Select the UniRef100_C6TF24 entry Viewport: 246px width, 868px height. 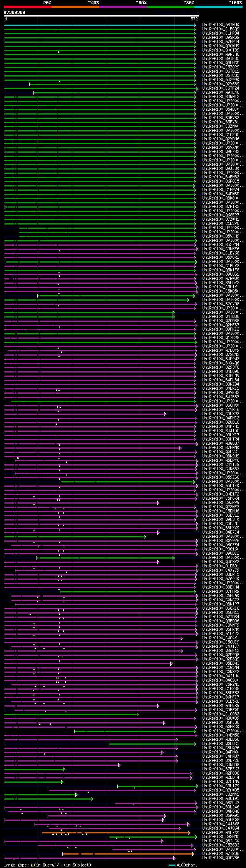click(221, 88)
